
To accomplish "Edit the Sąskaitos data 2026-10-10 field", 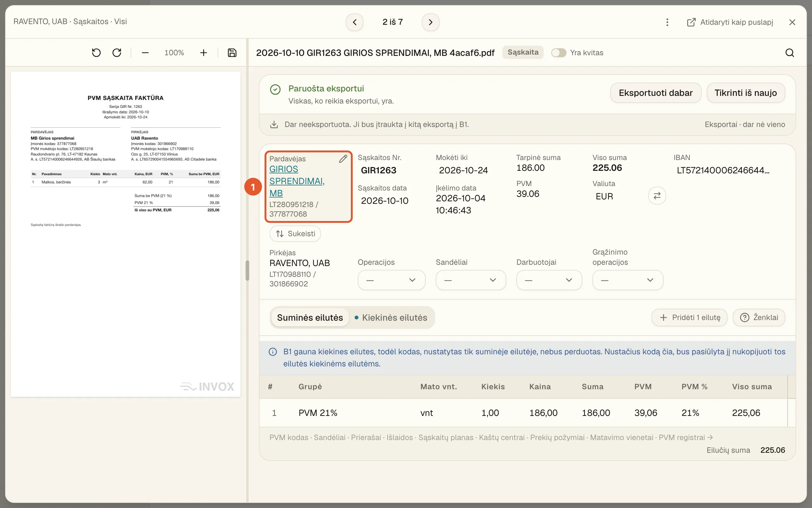I will (x=384, y=201).
